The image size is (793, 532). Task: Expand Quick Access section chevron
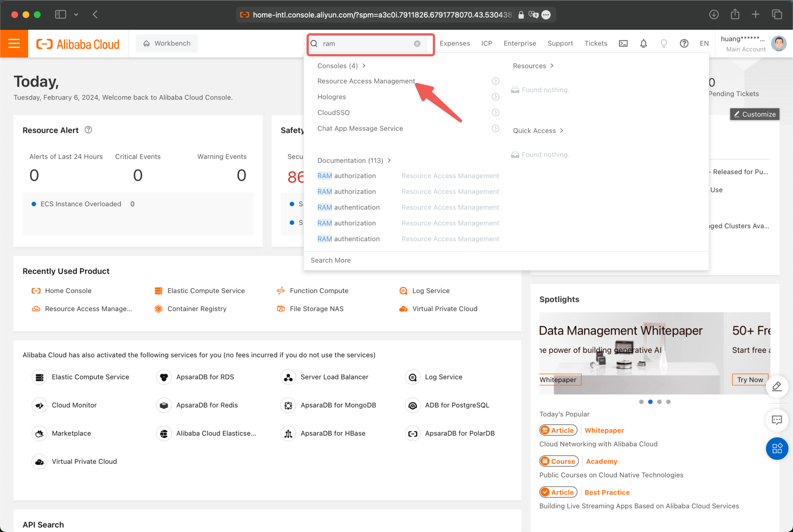pyautogui.click(x=561, y=130)
